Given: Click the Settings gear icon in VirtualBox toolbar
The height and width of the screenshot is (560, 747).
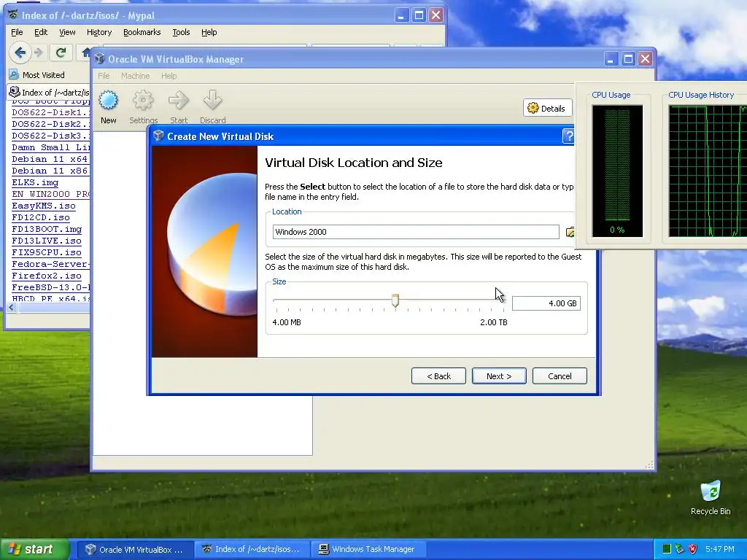Looking at the screenshot, I should [143, 101].
